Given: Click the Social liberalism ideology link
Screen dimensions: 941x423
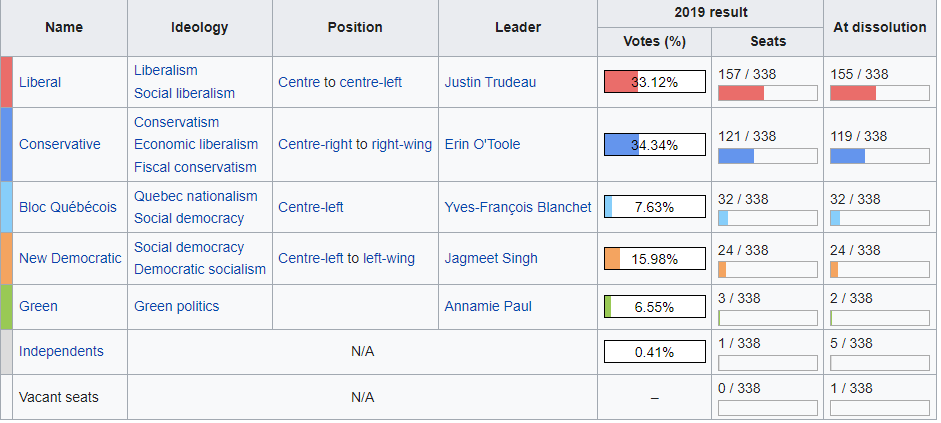Looking at the screenshot, I should pyautogui.click(x=184, y=93).
